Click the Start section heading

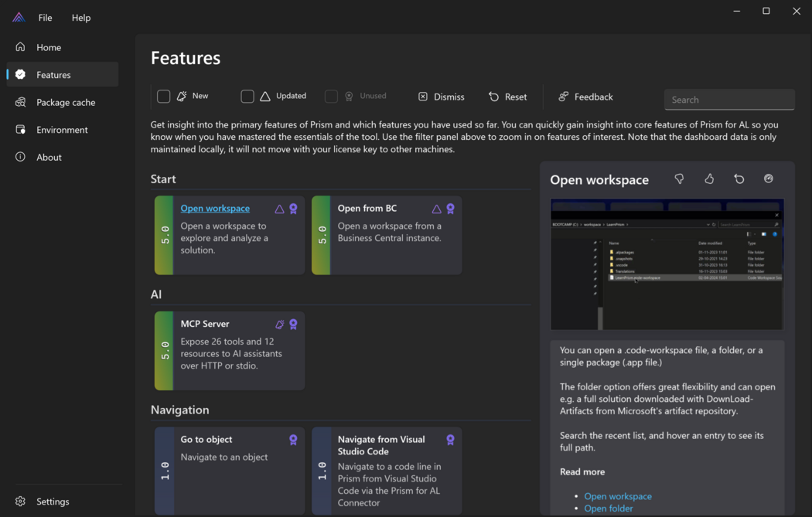click(x=163, y=179)
